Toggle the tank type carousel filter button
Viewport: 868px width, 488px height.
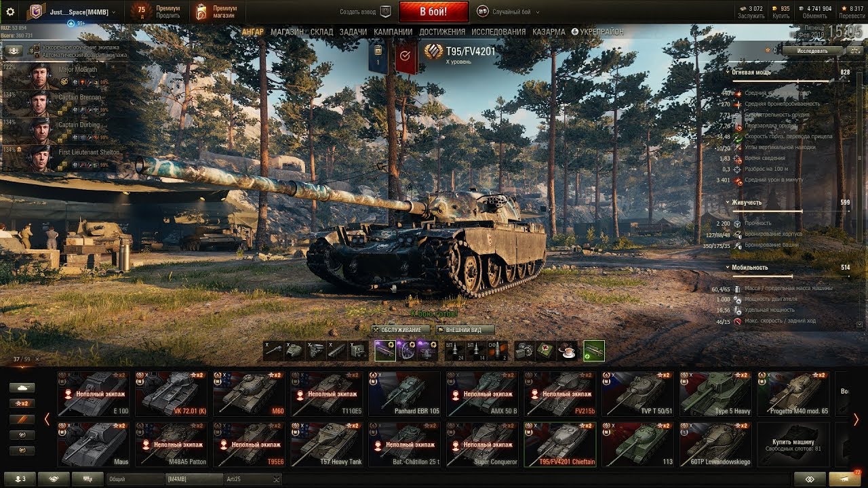pos(22,388)
